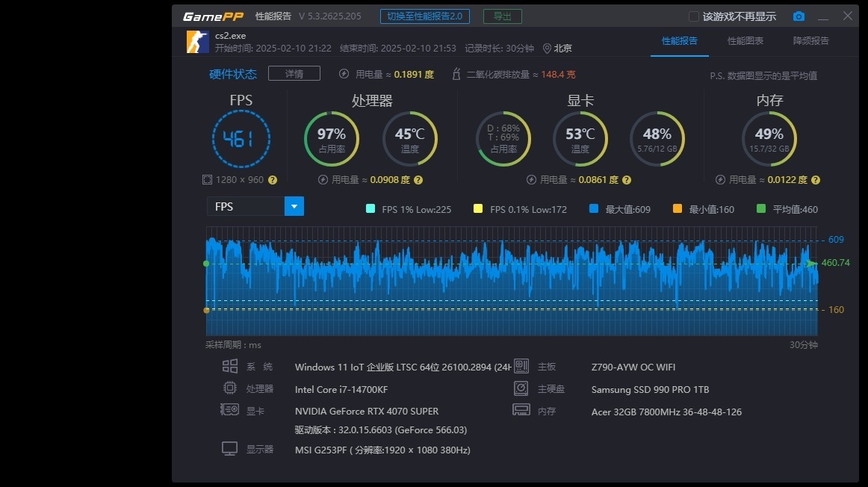This screenshot has height=487, width=868.
Task: Click the Windows 11 IoT system text
Action: click(403, 367)
